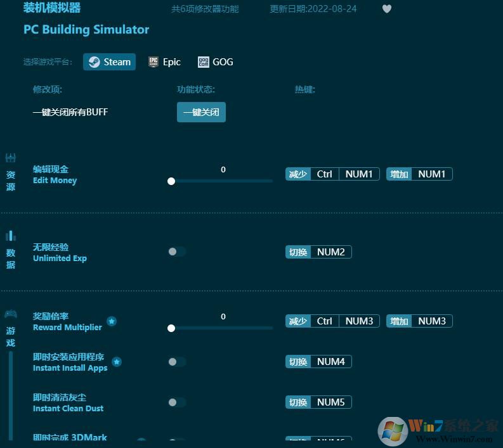The width and height of the screenshot is (503, 448).
Task: Toggle Instant Install Apps switch
Action: (177, 362)
